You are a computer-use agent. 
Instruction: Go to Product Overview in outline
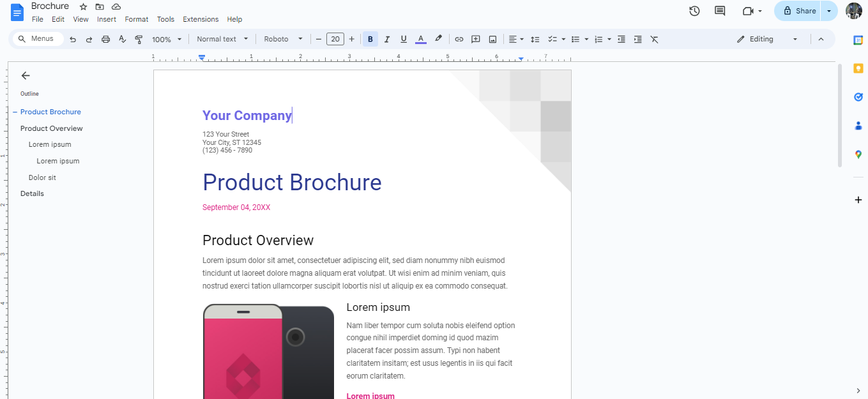coord(52,128)
